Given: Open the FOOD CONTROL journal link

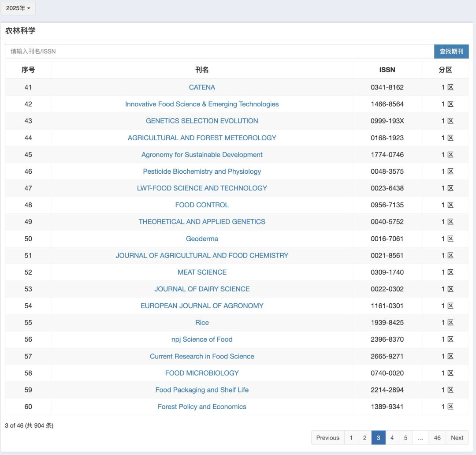Looking at the screenshot, I should click(202, 205).
